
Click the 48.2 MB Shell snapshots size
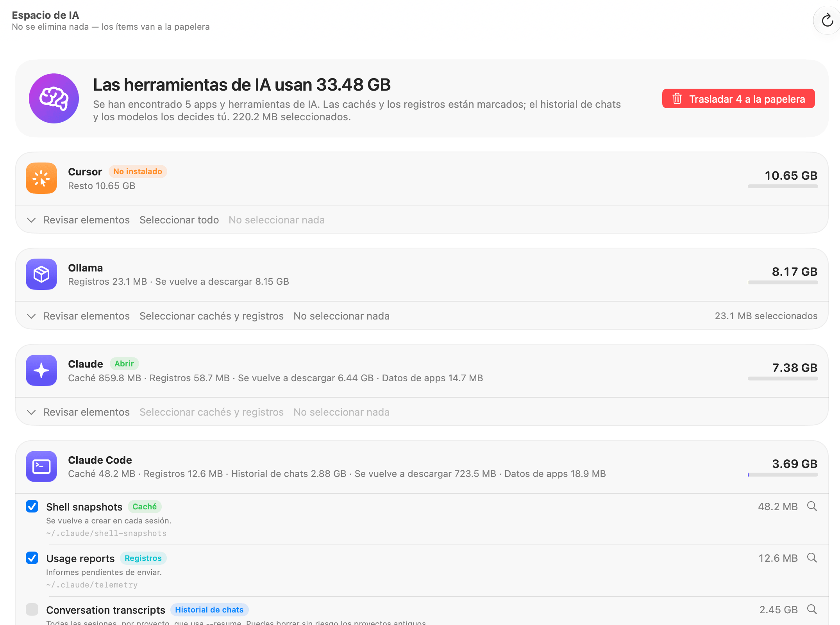pos(778,507)
